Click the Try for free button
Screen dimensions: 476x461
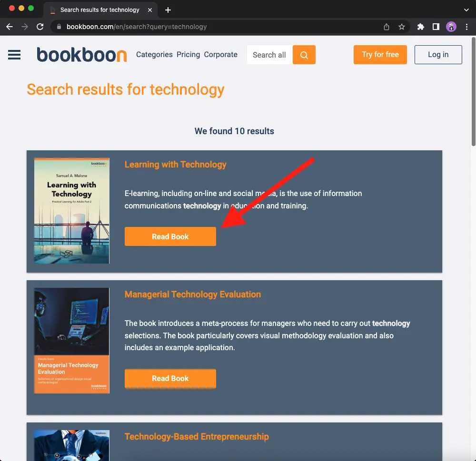380,55
